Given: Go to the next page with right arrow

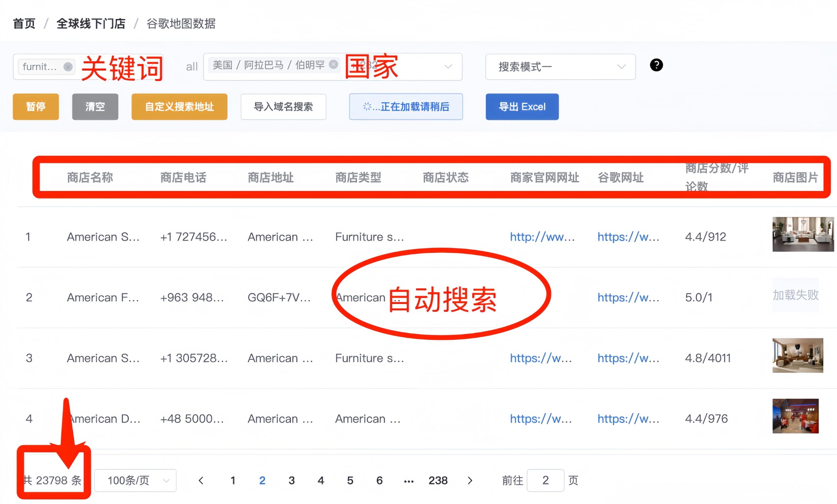Looking at the screenshot, I should [x=470, y=480].
